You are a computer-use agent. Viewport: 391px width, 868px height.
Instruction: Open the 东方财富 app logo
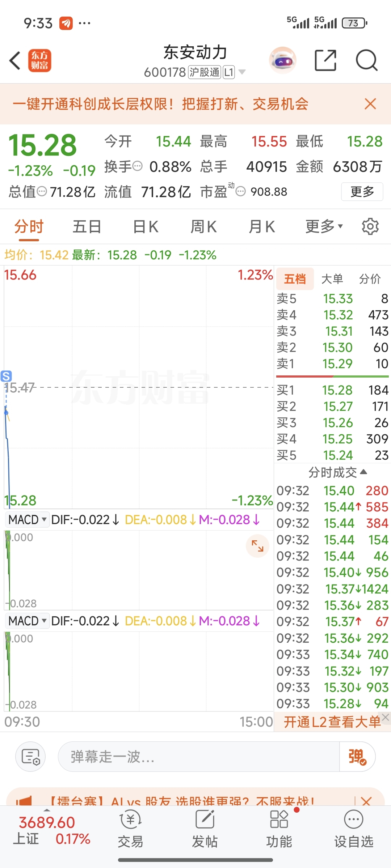click(x=40, y=60)
